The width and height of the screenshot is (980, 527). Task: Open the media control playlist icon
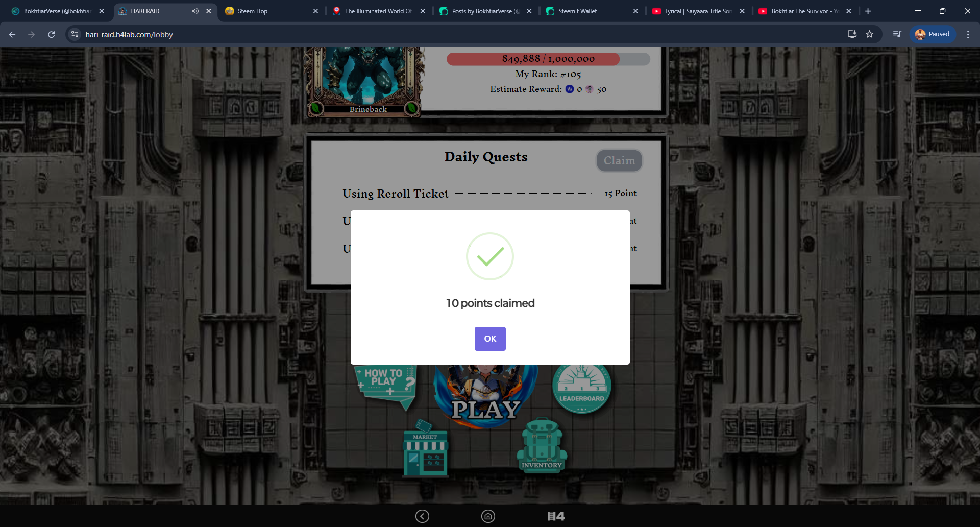click(897, 34)
